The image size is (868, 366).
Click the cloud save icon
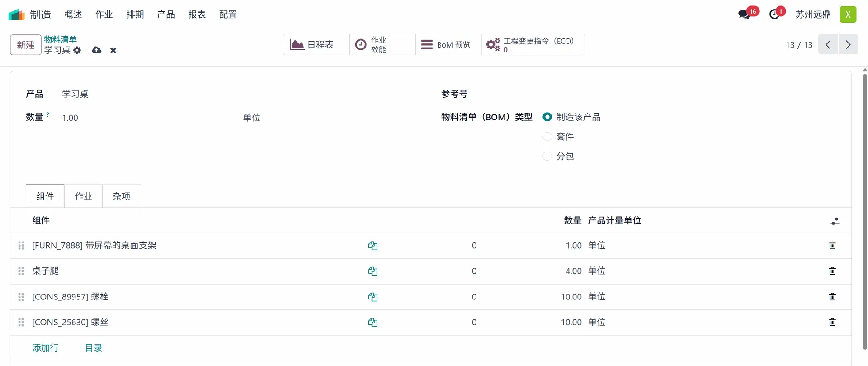(x=96, y=50)
